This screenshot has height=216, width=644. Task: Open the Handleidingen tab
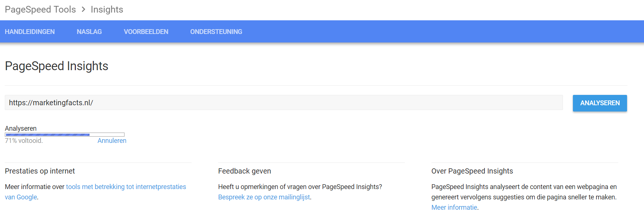[30, 32]
